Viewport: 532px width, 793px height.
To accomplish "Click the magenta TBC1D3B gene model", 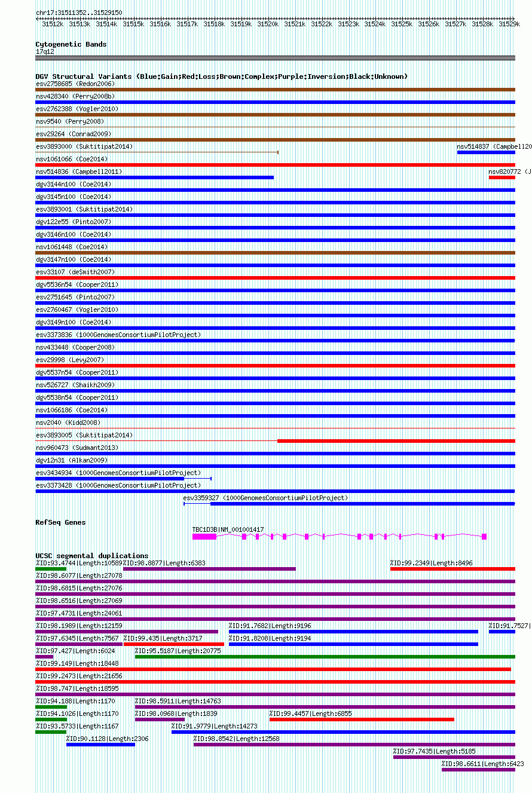I will tap(340, 537).
